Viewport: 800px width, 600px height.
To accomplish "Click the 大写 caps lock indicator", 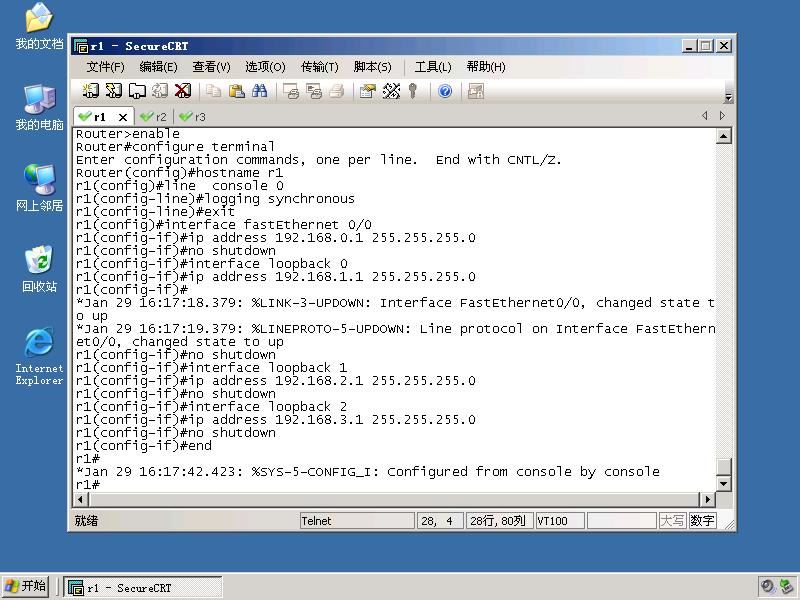I will (672, 521).
